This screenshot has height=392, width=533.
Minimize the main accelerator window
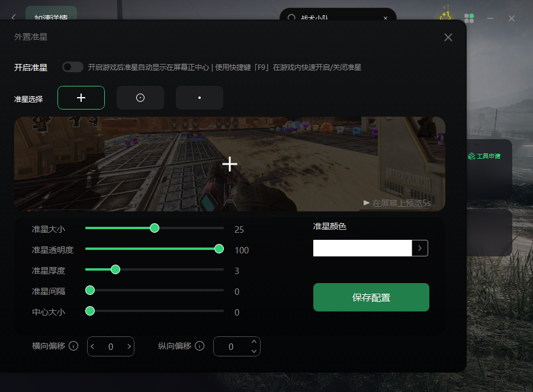click(490, 18)
